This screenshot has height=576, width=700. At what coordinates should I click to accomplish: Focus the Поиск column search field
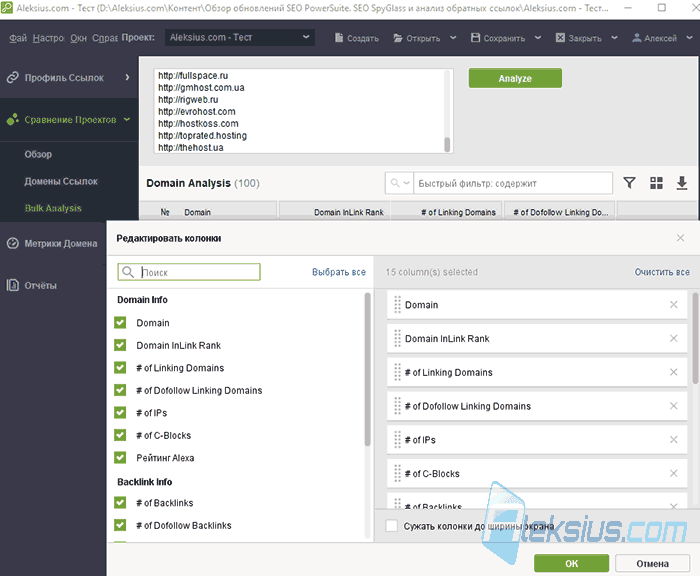189,272
